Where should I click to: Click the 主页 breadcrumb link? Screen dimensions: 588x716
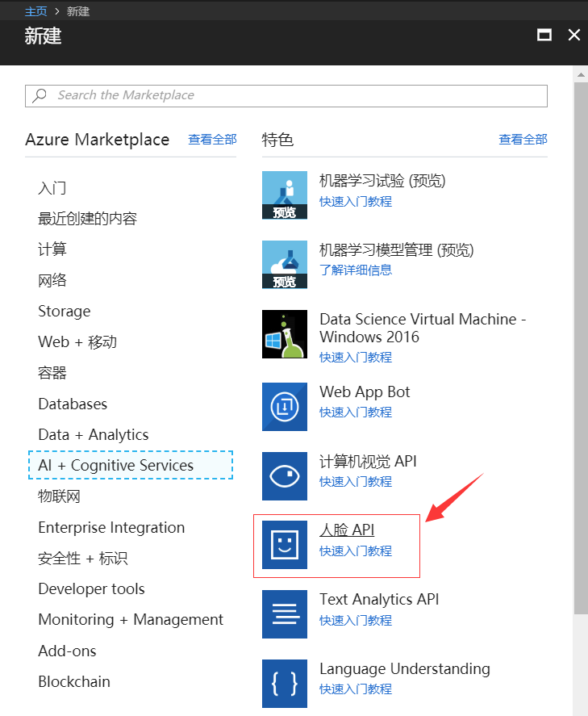tap(36, 11)
